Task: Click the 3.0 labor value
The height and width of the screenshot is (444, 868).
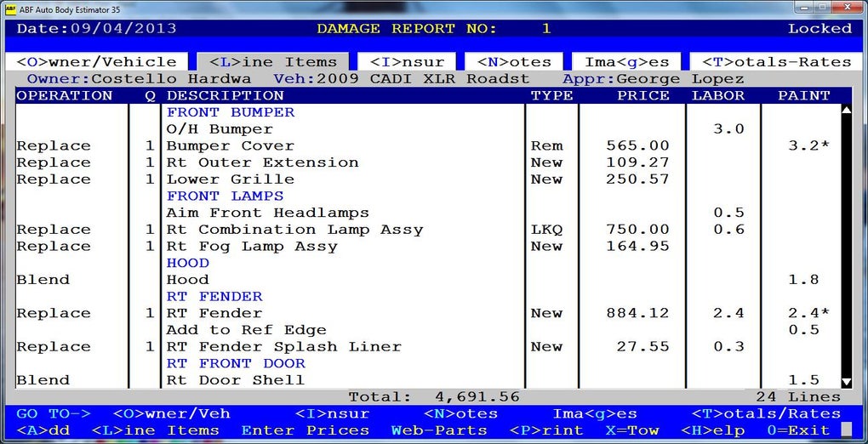Action: pos(728,129)
